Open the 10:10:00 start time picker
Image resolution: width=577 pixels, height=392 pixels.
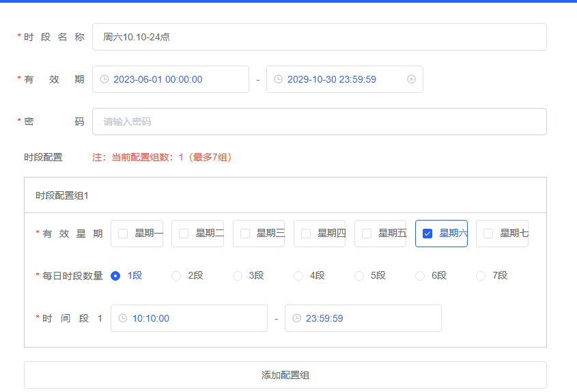[191, 318]
